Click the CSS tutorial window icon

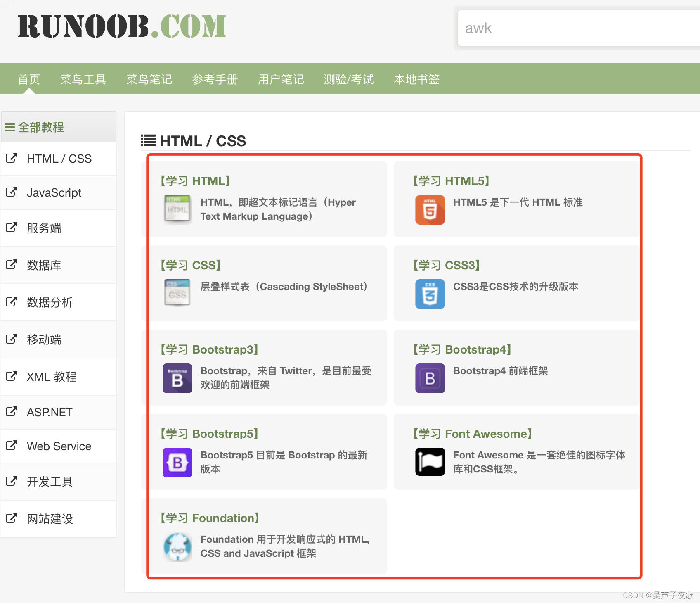[177, 293]
